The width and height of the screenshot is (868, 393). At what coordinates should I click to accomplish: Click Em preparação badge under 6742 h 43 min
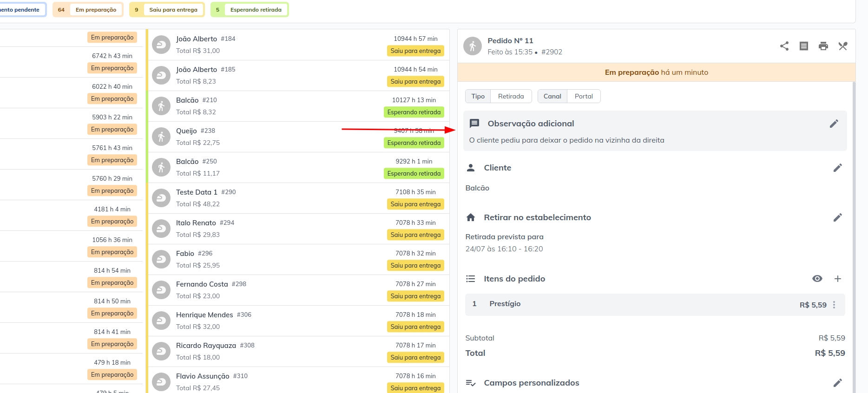point(112,68)
